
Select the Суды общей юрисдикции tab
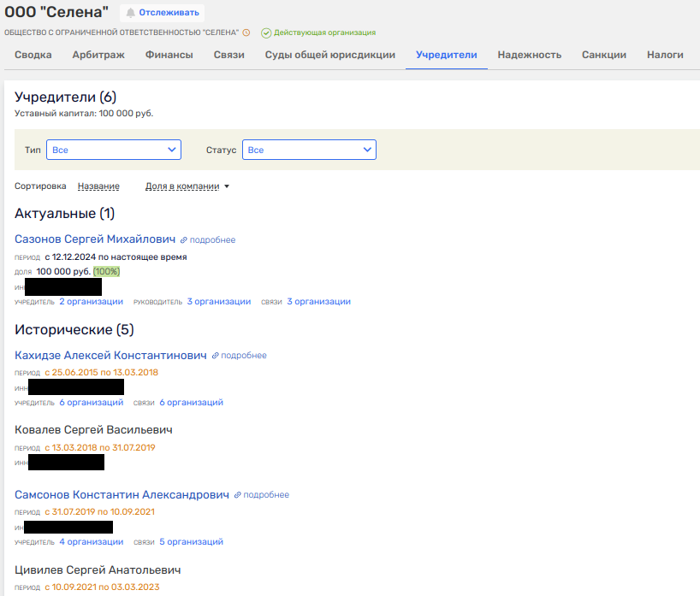(x=330, y=55)
